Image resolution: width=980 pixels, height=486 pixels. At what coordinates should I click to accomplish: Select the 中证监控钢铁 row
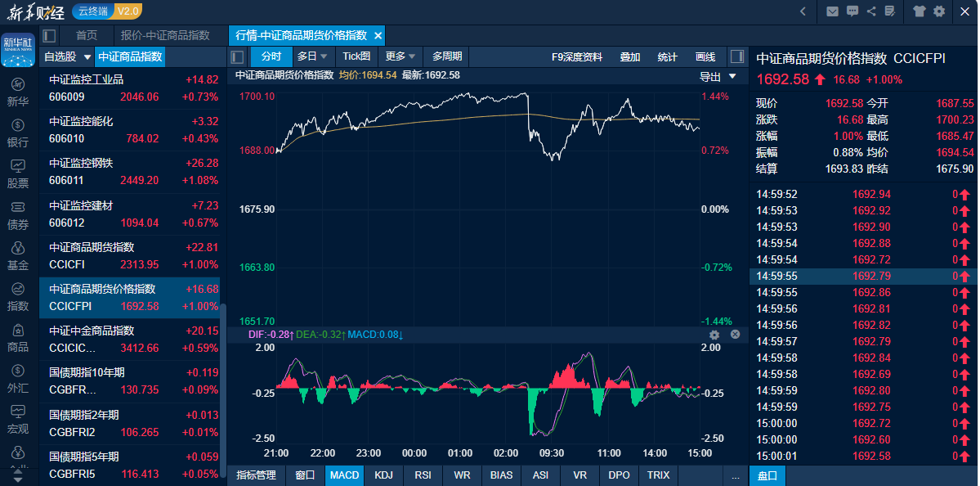tap(130, 172)
